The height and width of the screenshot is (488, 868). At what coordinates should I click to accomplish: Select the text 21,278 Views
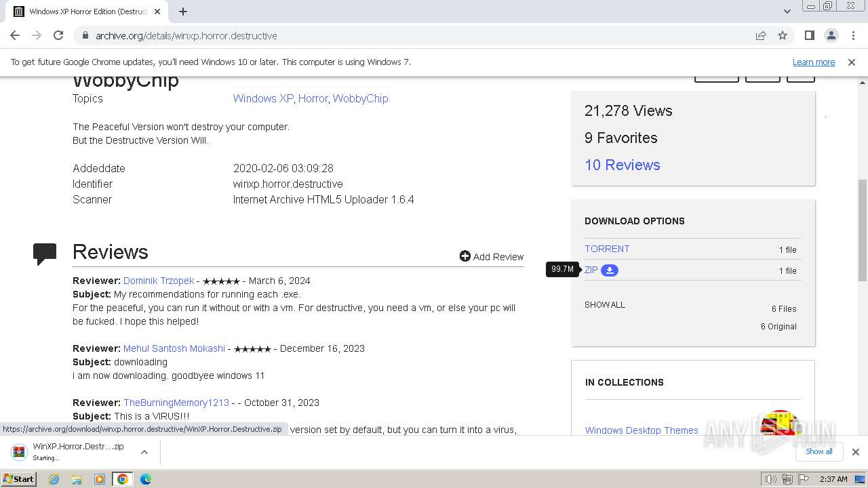point(629,110)
